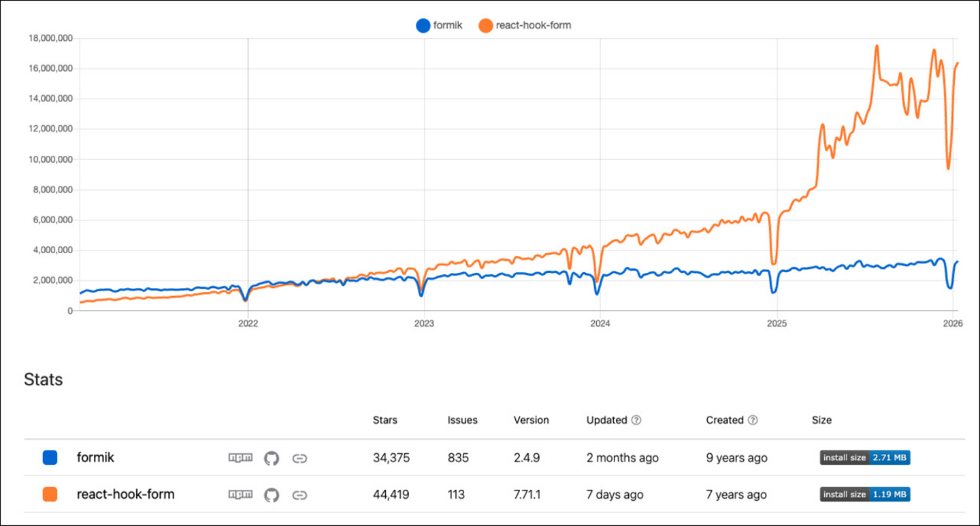Click react-hook-form's install size 1.19 MB badge
The width and height of the screenshot is (980, 526).
point(864,495)
